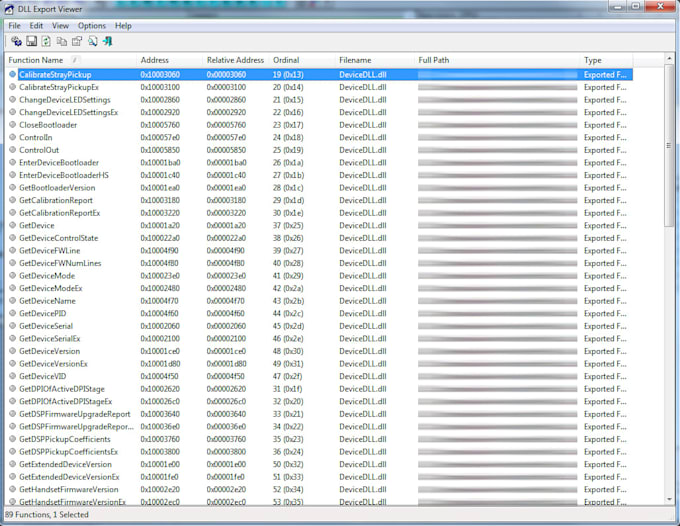Click the bullet icon beside GetDevice
Viewport: 680px width, 526px height.
13,225
